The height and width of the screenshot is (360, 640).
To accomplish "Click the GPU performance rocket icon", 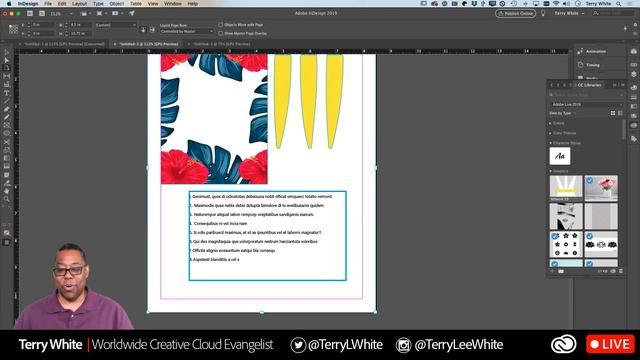I will click(132, 13).
